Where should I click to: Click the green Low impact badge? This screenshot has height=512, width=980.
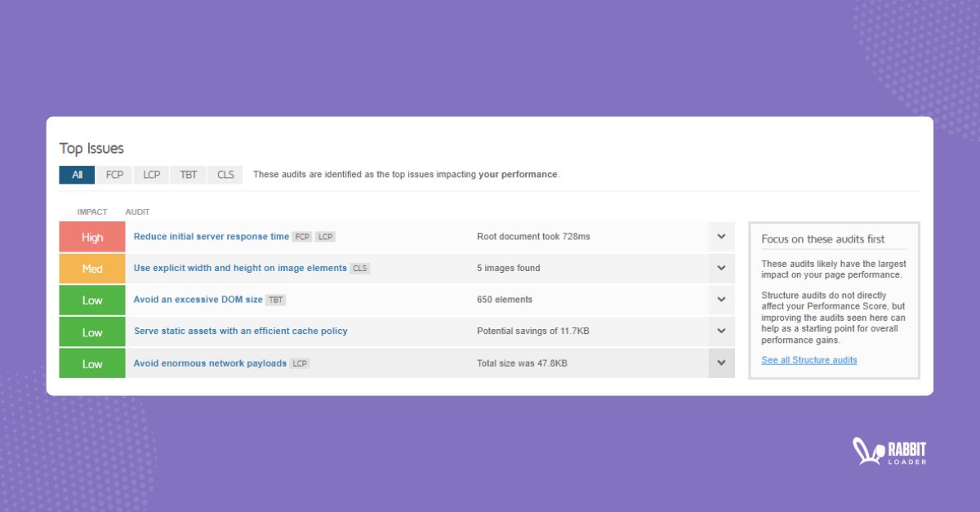click(91, 300)
